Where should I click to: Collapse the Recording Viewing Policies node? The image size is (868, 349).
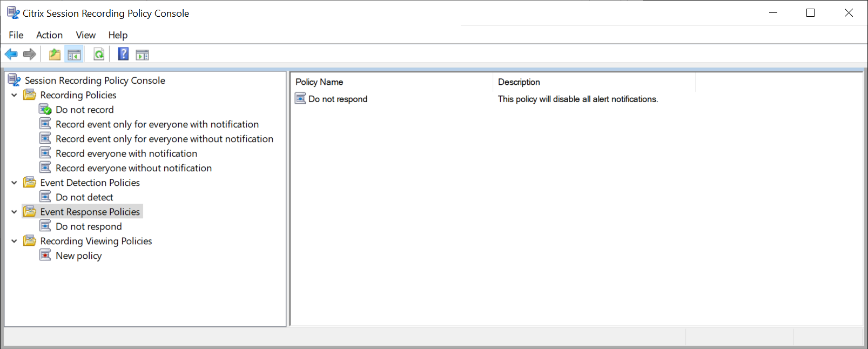(14, 241)
